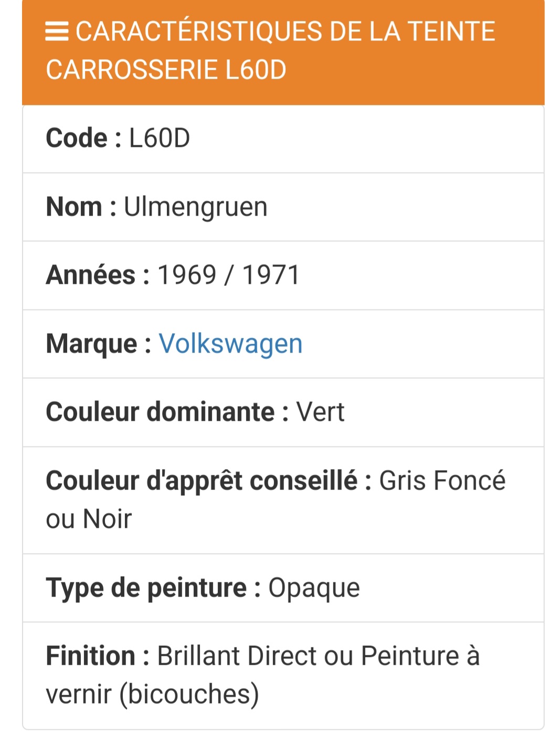Click the word Opaque
The width and height of the screenshot is (559, 756).
314,588
